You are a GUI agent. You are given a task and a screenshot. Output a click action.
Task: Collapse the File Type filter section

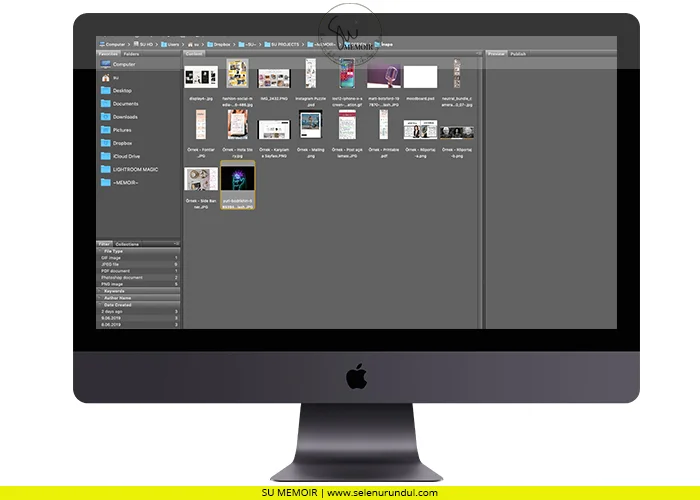tap(100, 251)
